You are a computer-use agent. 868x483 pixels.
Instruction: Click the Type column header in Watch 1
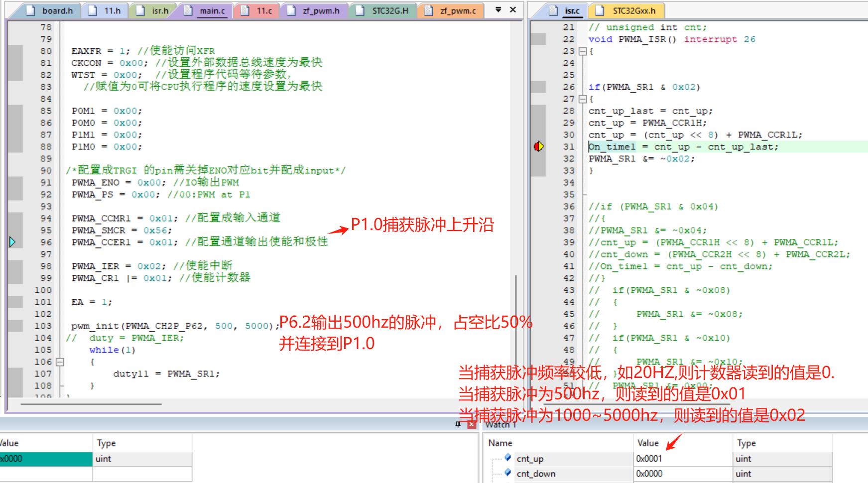(x=782, y=443)
